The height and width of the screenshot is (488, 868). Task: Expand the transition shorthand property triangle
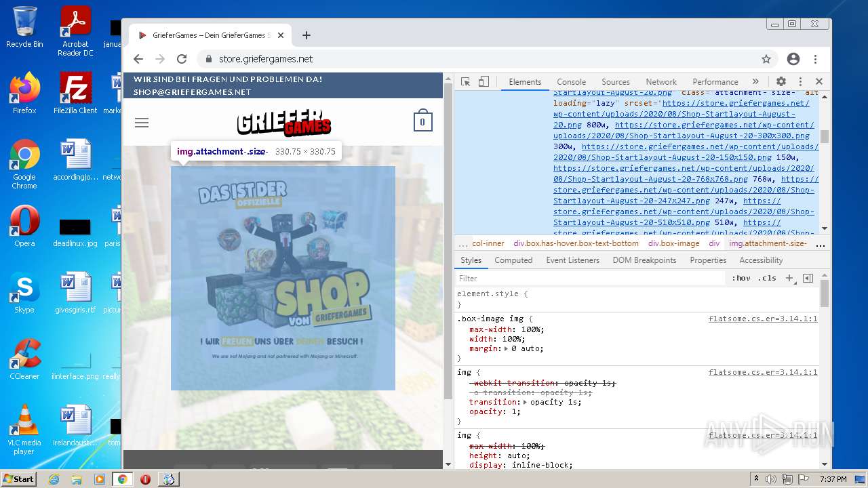pyautogui.click(x=526, y=402)
